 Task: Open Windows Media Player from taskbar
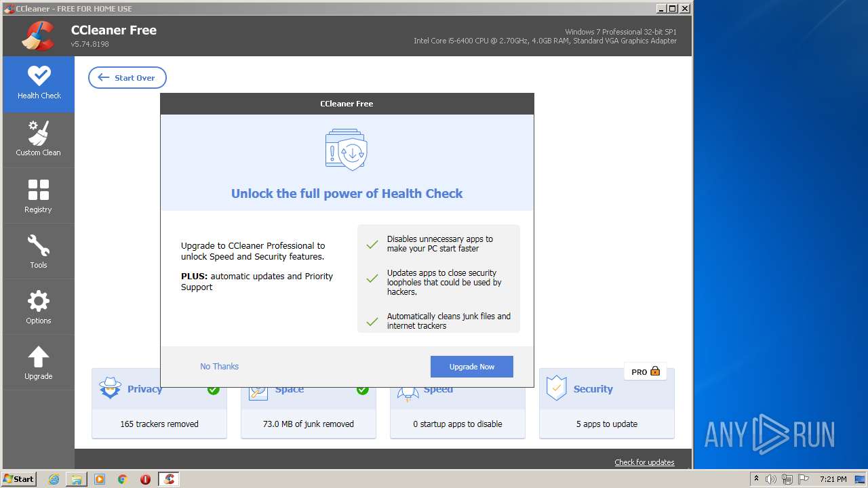click(100, 479)
